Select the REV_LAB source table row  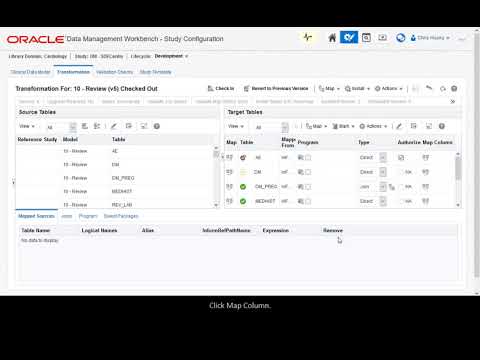(114, 204)
